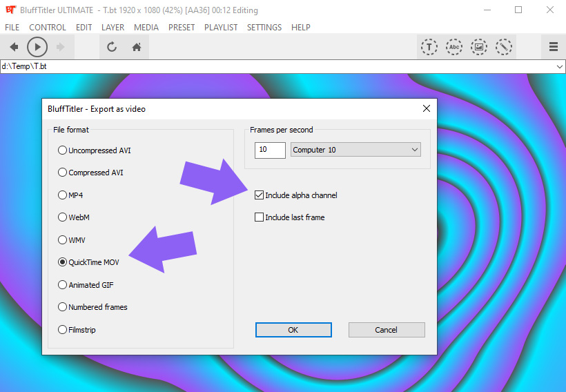The image size is (566, 392).
Task: Add a text layer with T icon
Action: pyautogui.click(x=429, y=47)
